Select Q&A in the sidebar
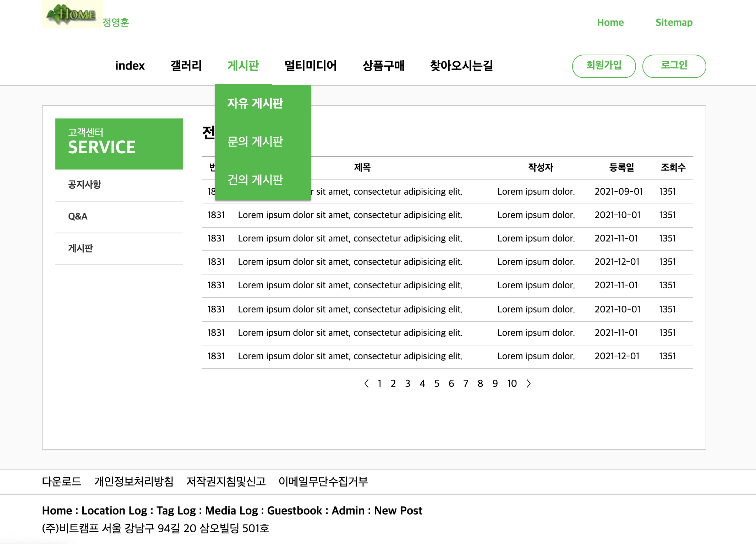 (78, 216)
